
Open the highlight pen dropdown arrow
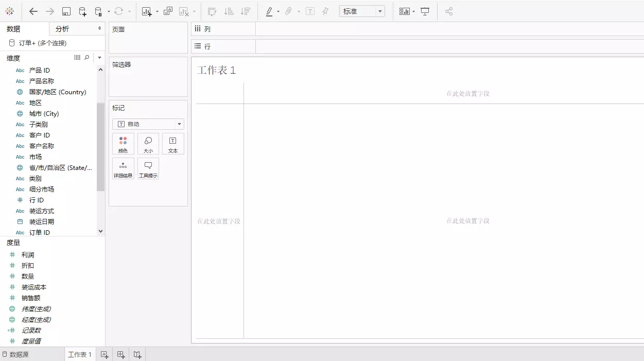tap(279, 12)
